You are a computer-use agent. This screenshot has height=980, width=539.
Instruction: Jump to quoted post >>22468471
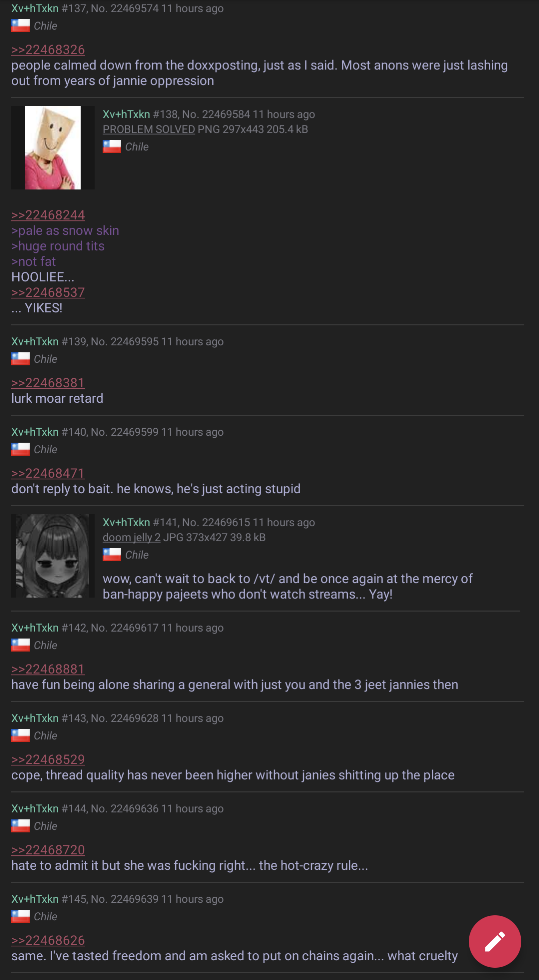pos(48,473)
